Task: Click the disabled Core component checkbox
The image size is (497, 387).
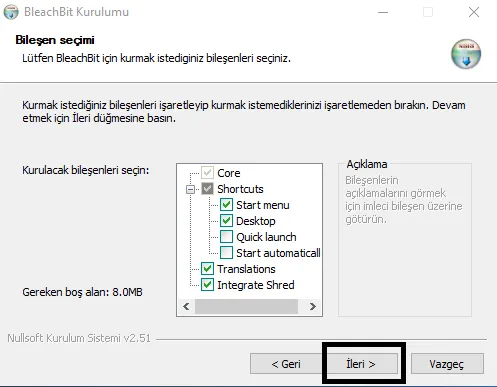Action: (207, 173)
